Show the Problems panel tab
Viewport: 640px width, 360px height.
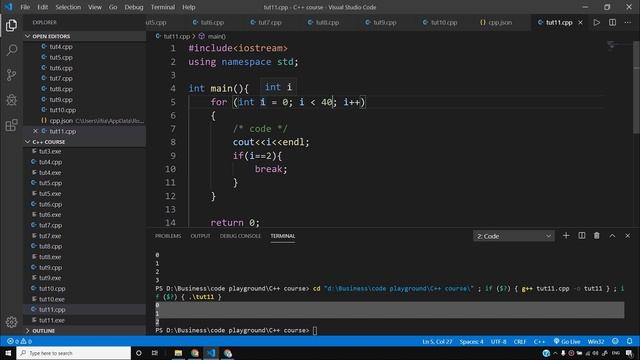pos(168,236)
